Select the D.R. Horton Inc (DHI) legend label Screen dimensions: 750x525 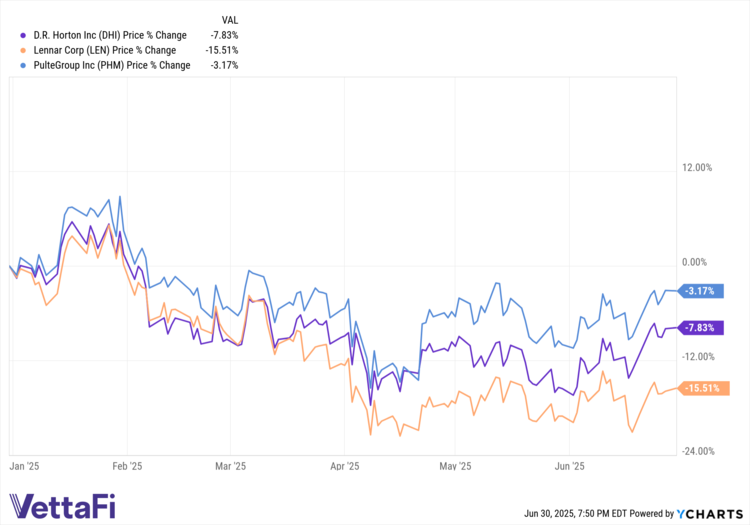105,35
